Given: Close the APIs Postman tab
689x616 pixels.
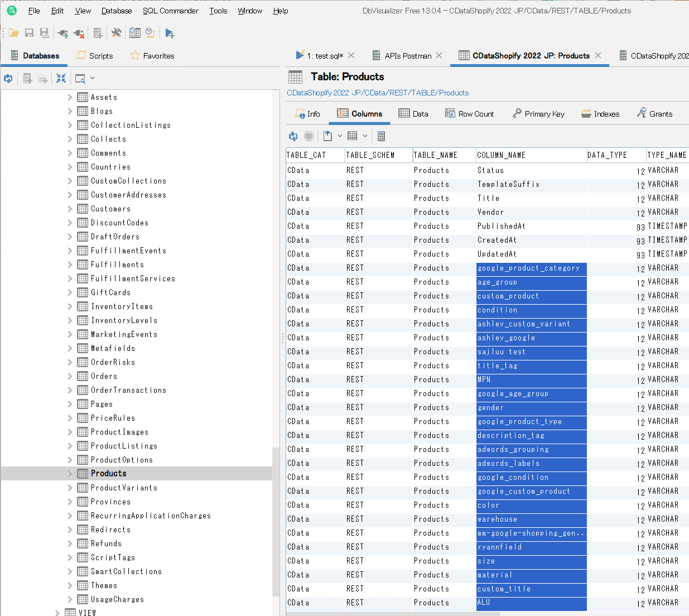Looking at the screenshot, I should (439, 55).
